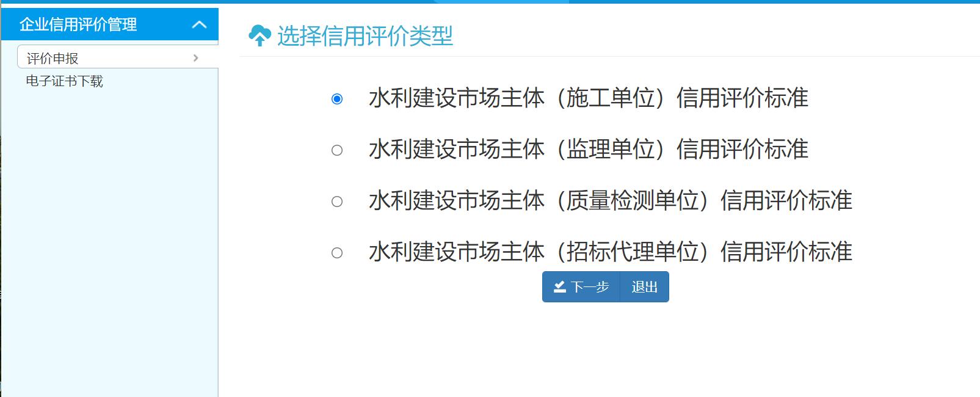
Task: Click the empty area of the left sidebar panel
Action: 110,244
